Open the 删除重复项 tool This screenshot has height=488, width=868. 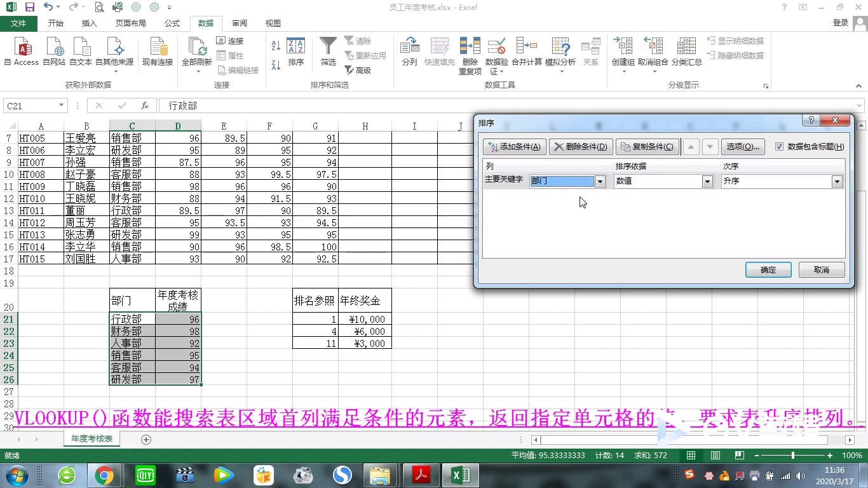point(470,54)
